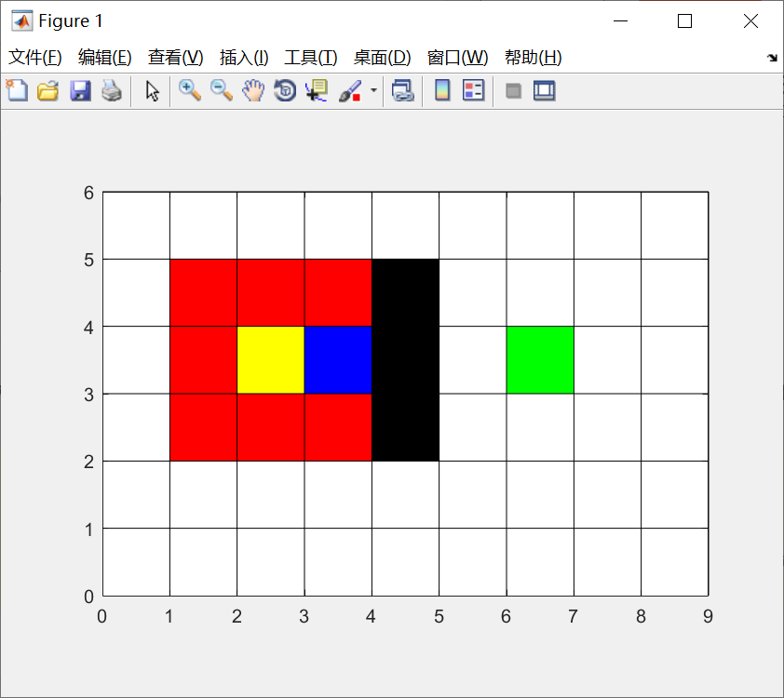The width and height of the screenshot is (784, 698).
Task: Click the blue grid cell
Action: pyautogui.click(x=338, y=360)
